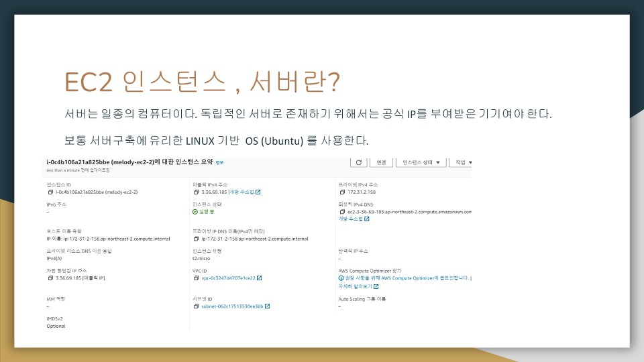Click the refresh icon button
Image resolution: width=644 pixels, height=362 pixels.
pyautogui.click(x=358, y=162)
